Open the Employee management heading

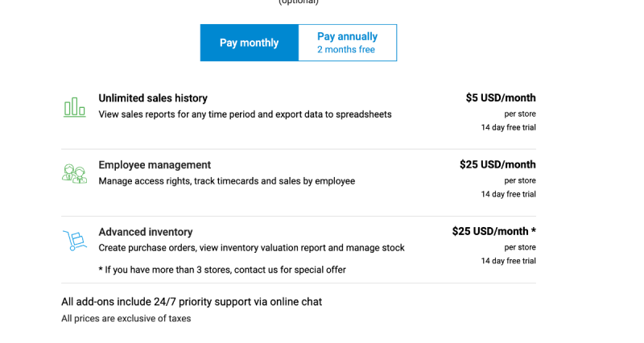click(155, 165)
